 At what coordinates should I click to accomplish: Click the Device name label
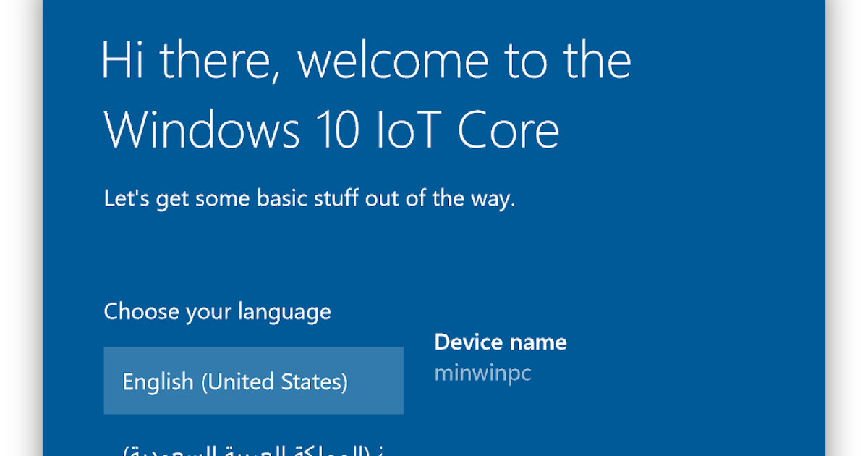click(501, 342)
